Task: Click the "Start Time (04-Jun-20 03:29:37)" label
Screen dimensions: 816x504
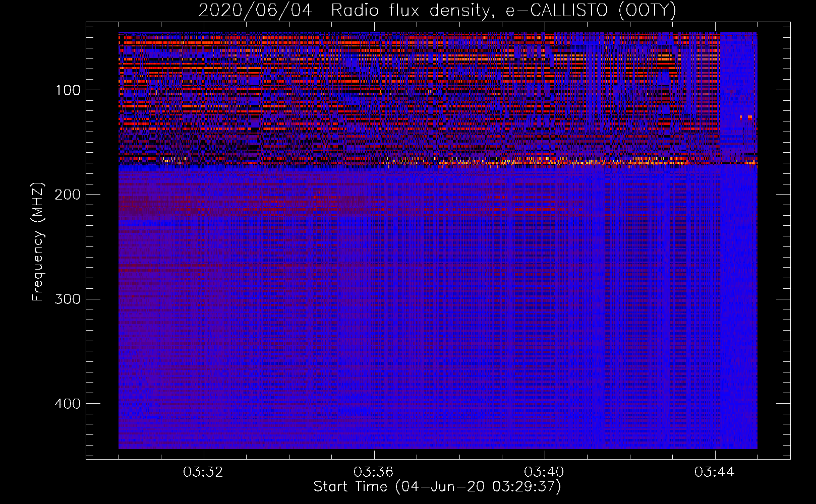Action: pos(437,487)
